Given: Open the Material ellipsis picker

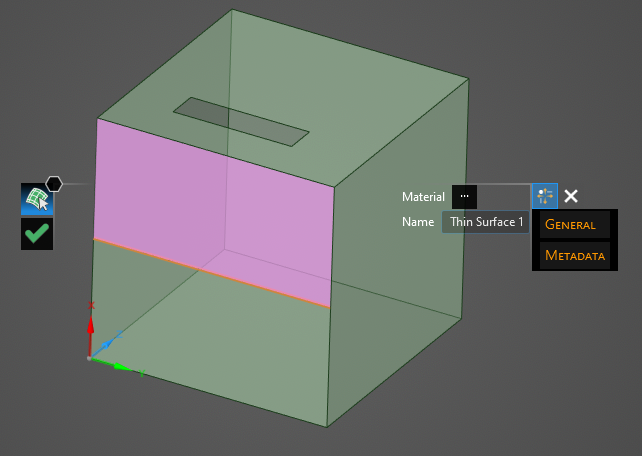Looking at the screenshot, I should click(464, 196).
